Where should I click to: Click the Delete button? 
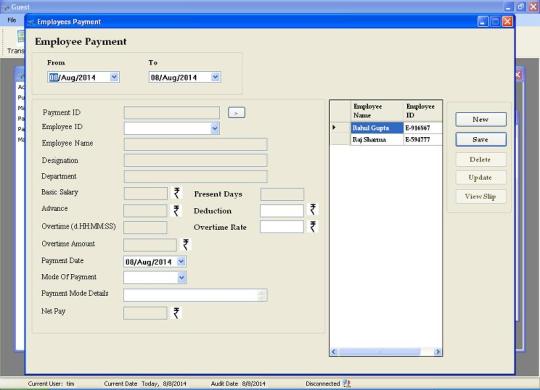pos(481,160)
